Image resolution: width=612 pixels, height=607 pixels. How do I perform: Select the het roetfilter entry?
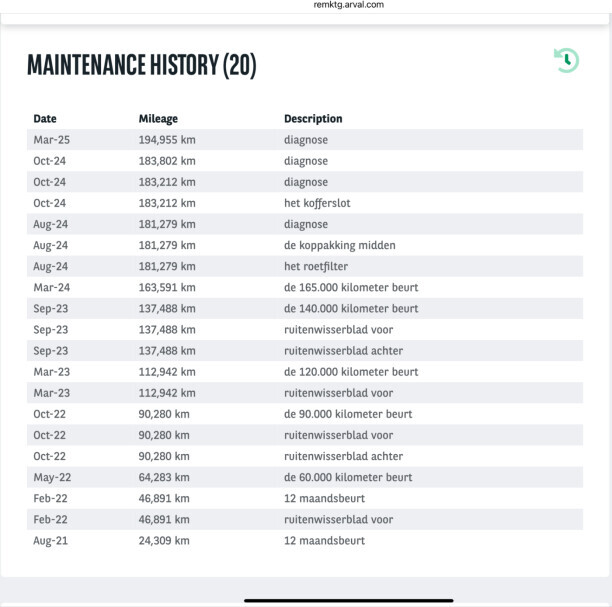[315, 266]
